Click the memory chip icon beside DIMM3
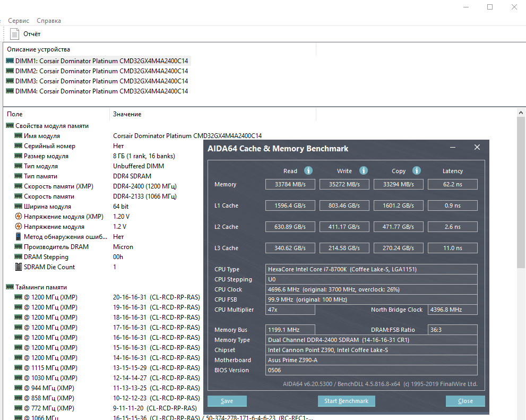Viewport: 526px width, 420px height. click(10, 81)
